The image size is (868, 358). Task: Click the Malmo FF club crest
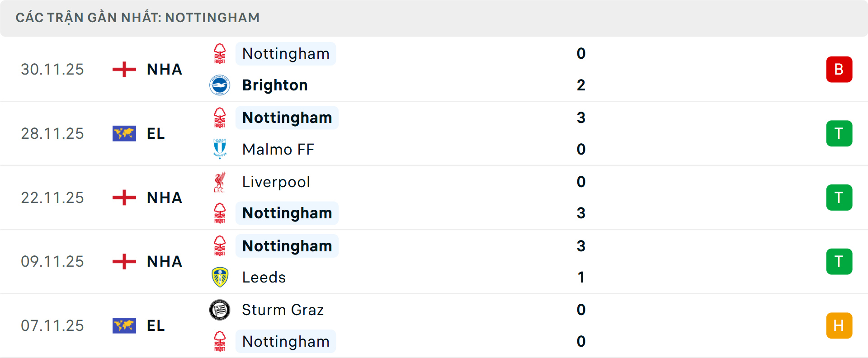pyautogui.click(x=220, y=149)
